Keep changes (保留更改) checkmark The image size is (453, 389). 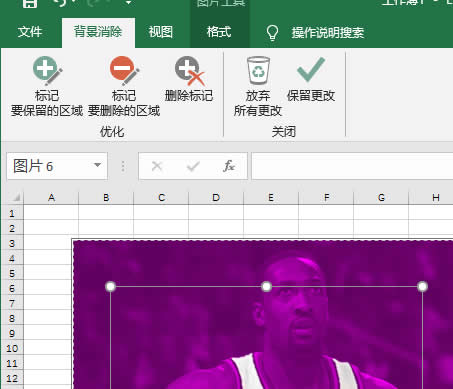click(311, 79)
